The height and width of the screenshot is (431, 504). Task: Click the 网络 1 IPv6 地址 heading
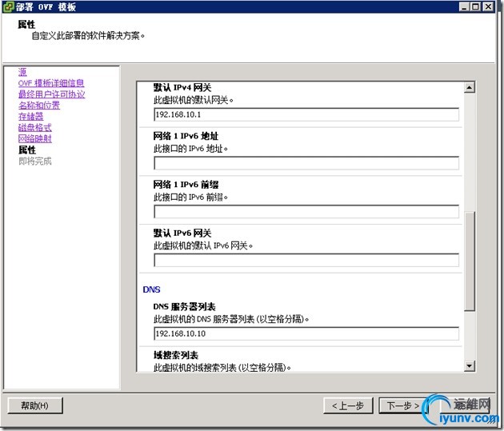(186, 136)
